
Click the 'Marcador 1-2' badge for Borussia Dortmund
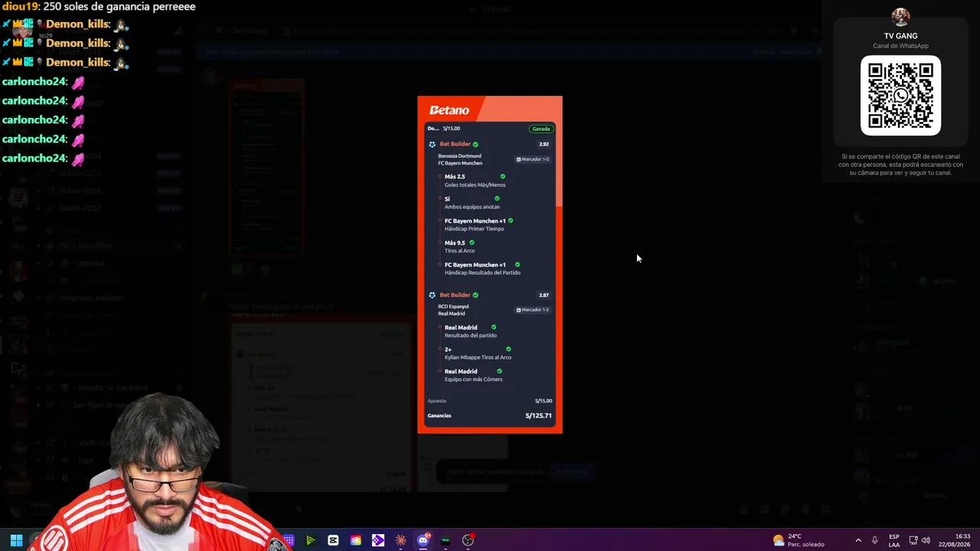click(533, 159)
